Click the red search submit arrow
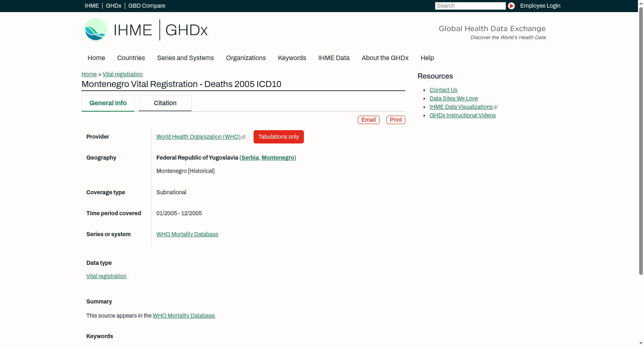The width and height of the screenshot is (644, 347). [511, 6]
